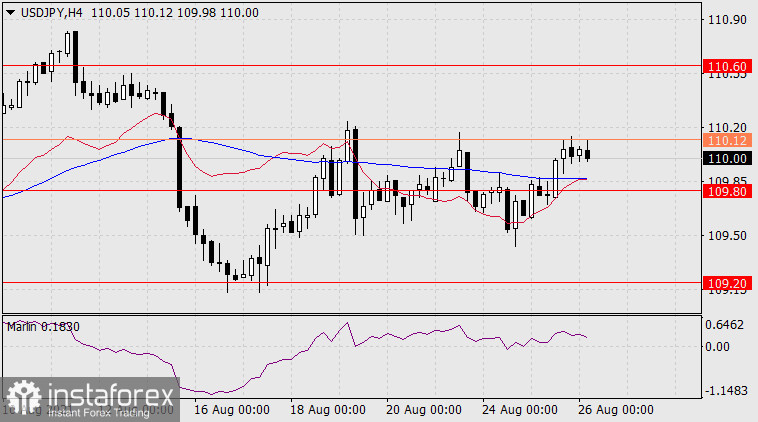Click the OHLC values 110.05 110.12 109.98 110.00
758x422 pixels.
click(x=175, y=13)
